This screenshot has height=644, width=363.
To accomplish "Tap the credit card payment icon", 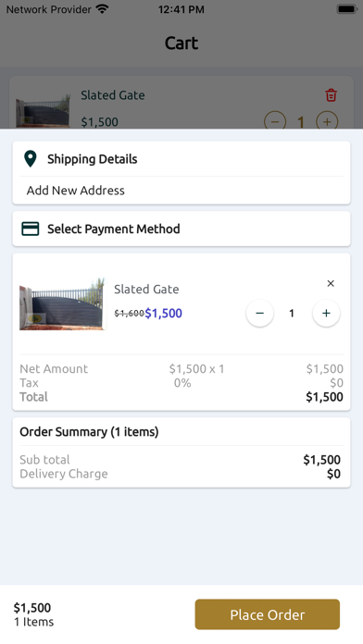I will [x=30, y=229].
